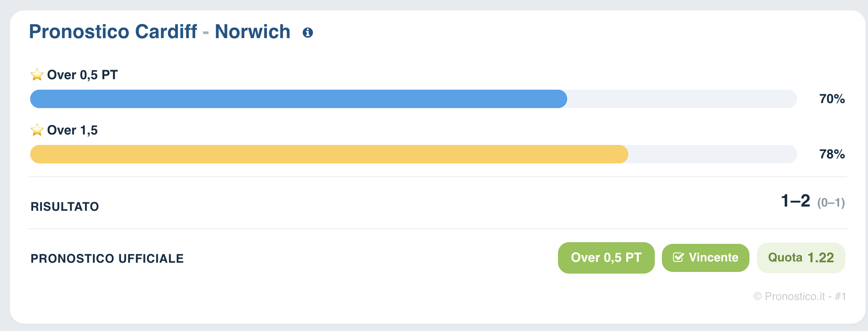Click the PRONOSTICO UFFICIALE label
The height and width of the screenshot is (331, 868).
(107, 259)
